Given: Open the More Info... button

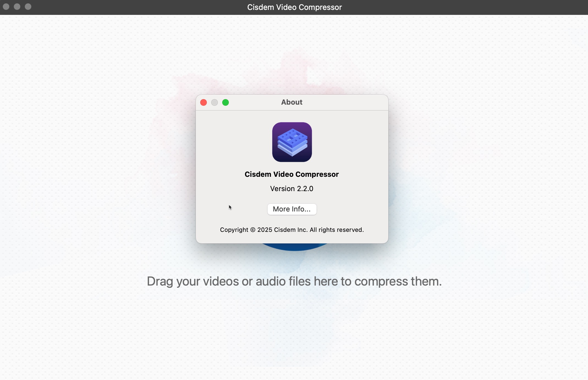Looking at the screenshot, I should pos(292,209).
